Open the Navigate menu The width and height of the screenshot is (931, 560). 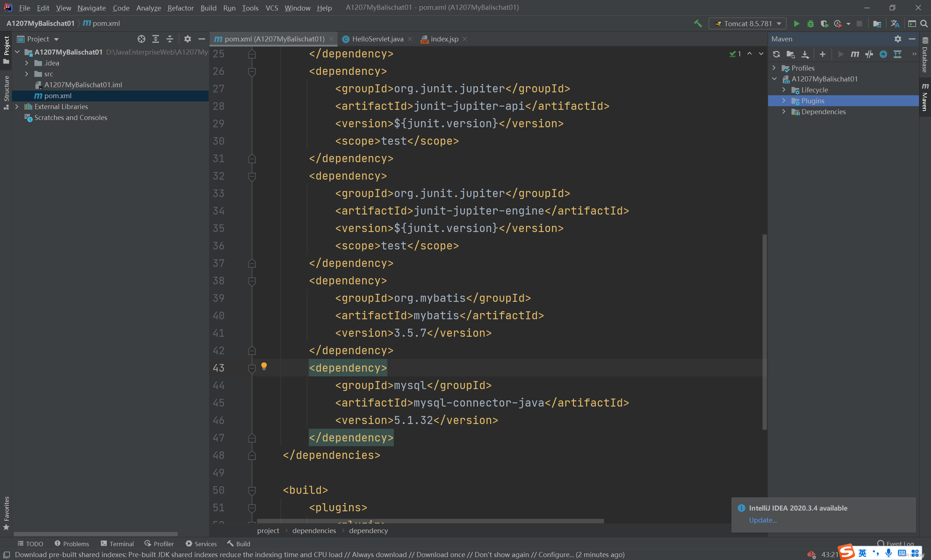click(x=91, y=8)
